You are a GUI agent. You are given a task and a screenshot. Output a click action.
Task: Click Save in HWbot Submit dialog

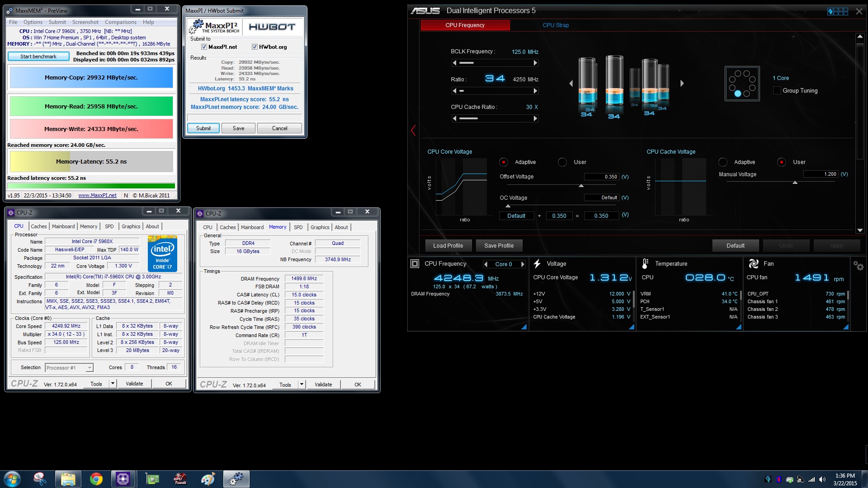(238, 128)
